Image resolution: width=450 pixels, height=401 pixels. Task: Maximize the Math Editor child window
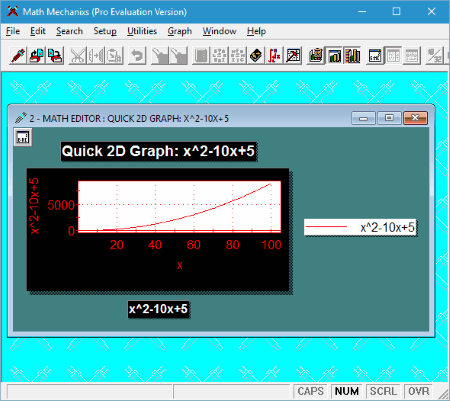pyautogui.click(x=389, y=118)
